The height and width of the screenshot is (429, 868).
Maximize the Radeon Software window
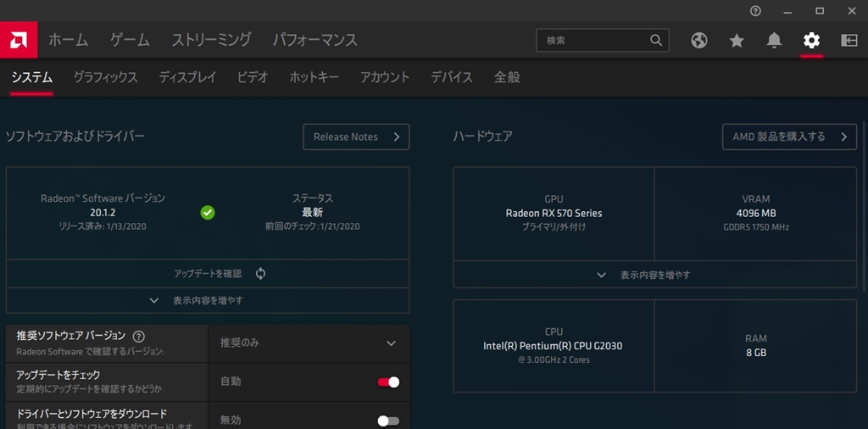click(820, 10)
